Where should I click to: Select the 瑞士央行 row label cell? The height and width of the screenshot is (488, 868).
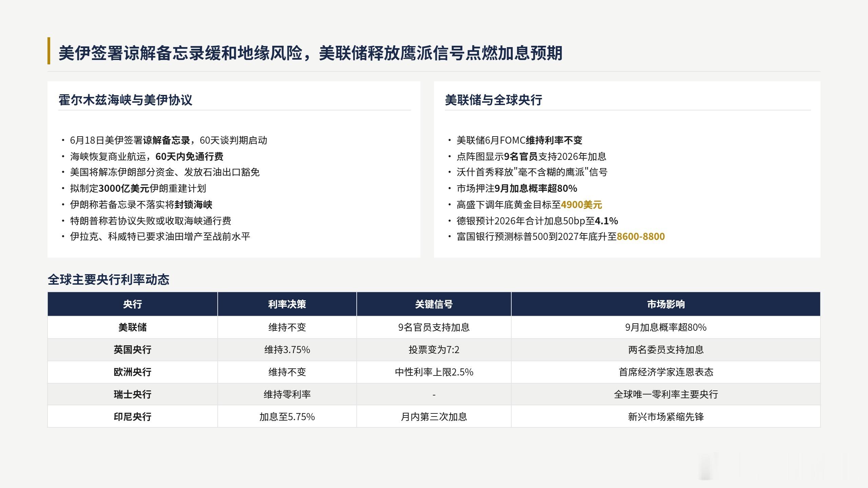133,394
